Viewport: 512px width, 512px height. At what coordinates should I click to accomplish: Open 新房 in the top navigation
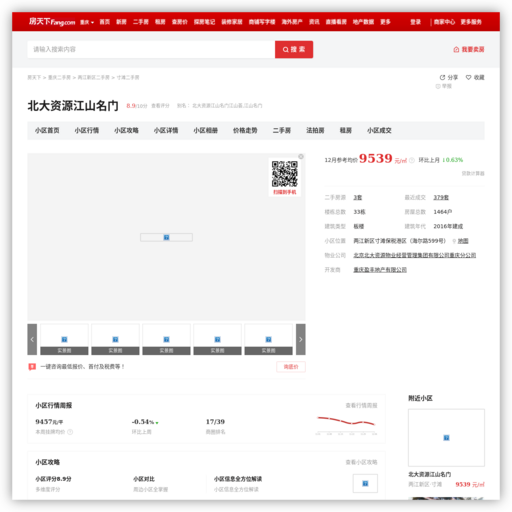[121, 22]
